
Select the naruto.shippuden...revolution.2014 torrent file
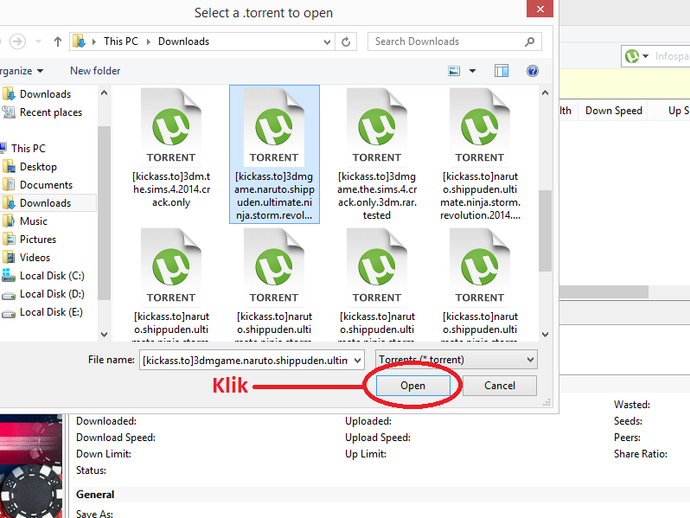pos(480,154)
